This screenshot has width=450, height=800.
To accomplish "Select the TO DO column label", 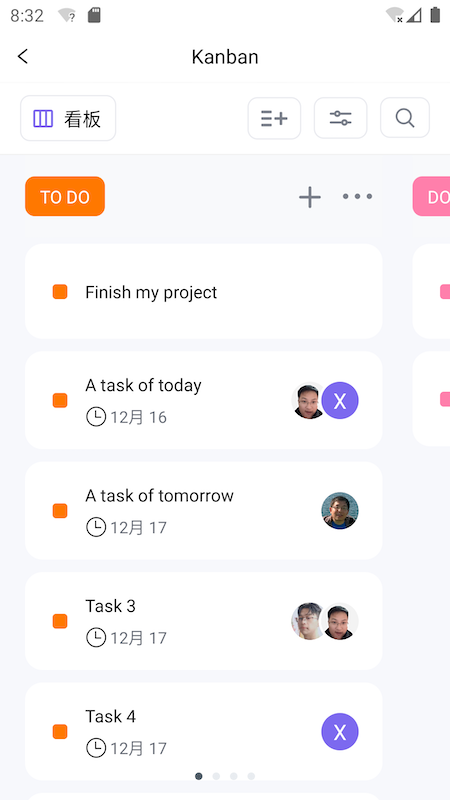I will point(65,196).
